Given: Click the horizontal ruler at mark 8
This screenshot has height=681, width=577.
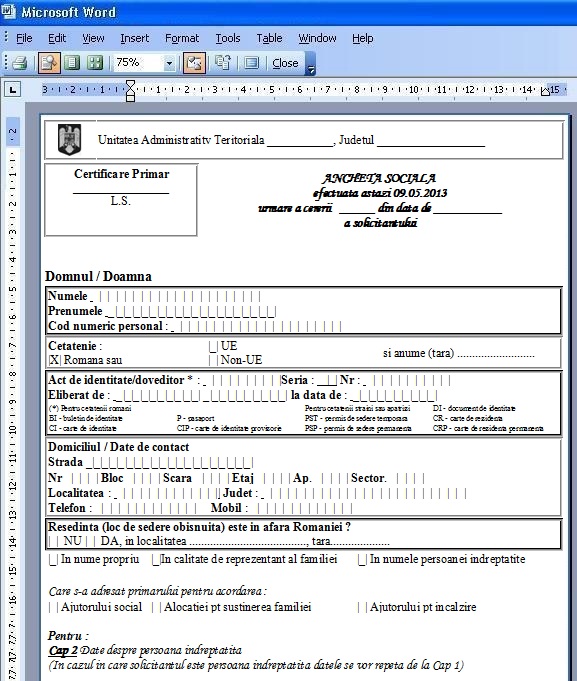Looking at the screenshot, I should [x=357, y=90].
